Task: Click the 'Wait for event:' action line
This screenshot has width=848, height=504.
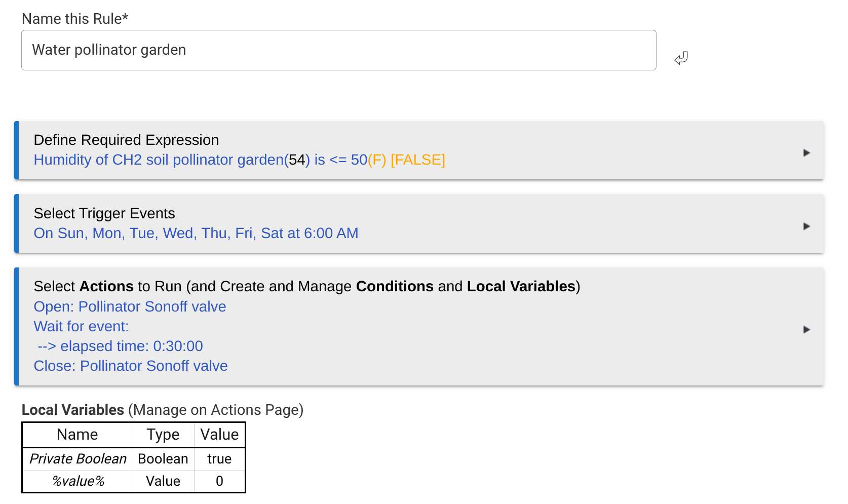Action: 81,326
